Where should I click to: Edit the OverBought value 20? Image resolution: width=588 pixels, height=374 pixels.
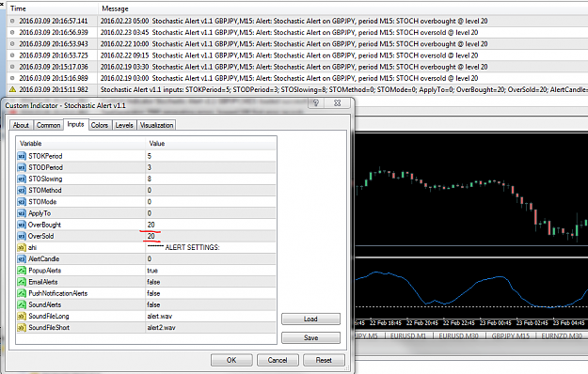pos(211,225)
